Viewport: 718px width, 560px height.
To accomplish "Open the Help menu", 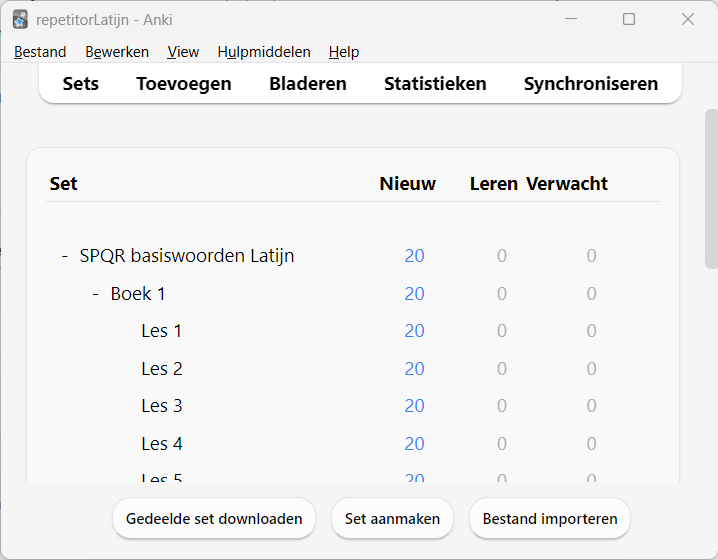I will point(343,52).
